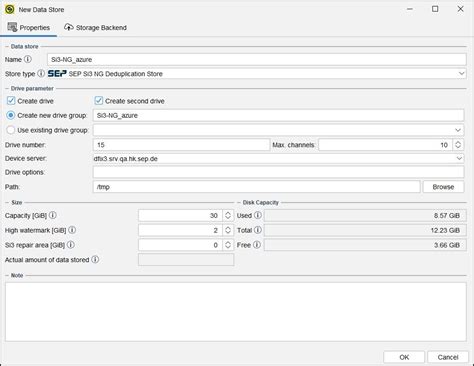
Task: Select Create new drive group radio button
Action: click(x=11, y=115)
